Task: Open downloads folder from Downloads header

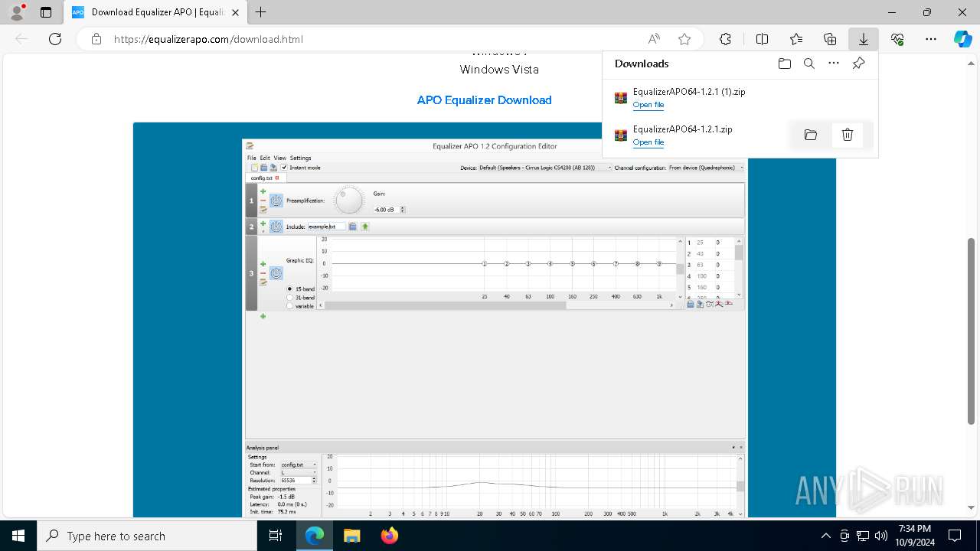Action: click(784, 64)
